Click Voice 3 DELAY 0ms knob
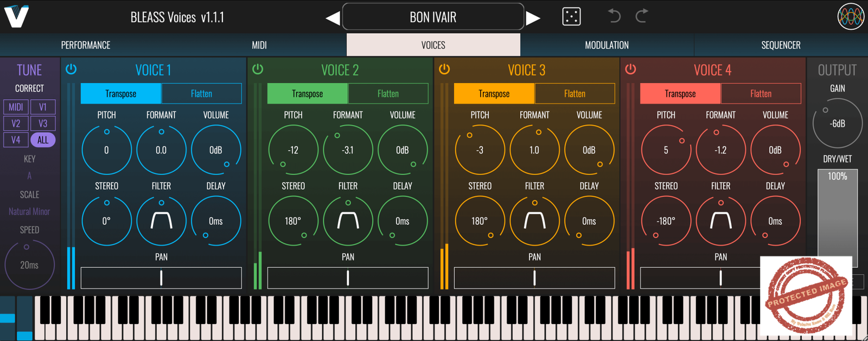This screenshot has width=868, height=341. point(589,221)
